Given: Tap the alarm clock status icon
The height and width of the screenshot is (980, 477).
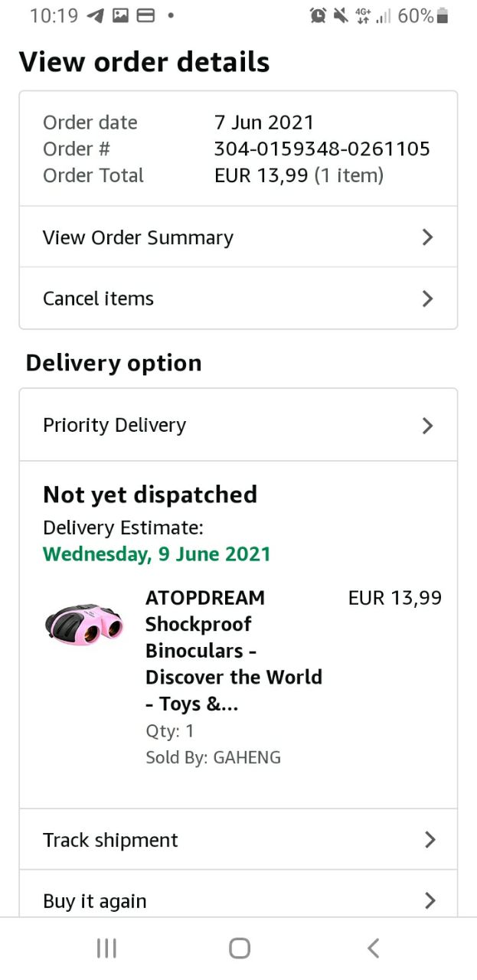Looking at the screenshot, I should coord(318,15).
